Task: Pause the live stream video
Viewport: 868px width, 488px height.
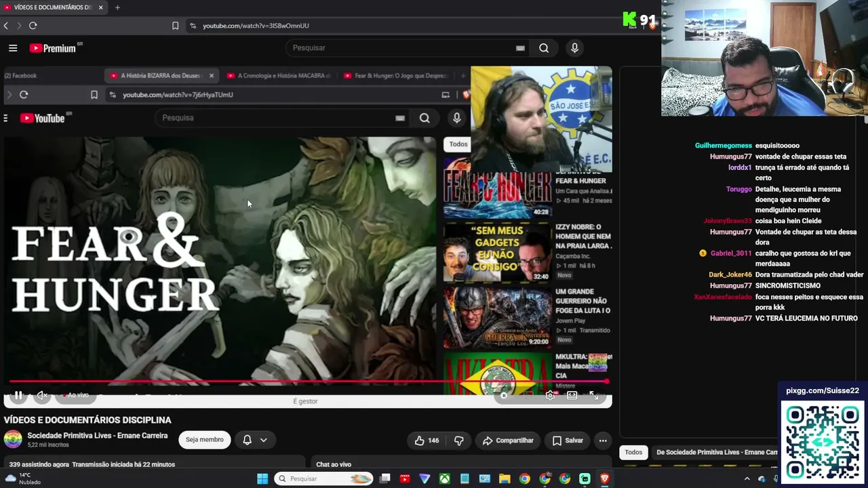Action: click(18, 395)
